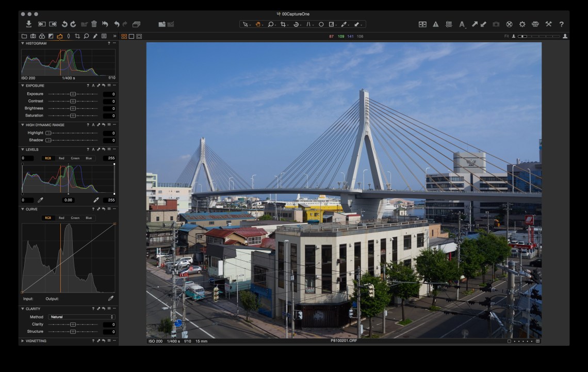Click the exposure warning triangle icon
The width and height of the screenshot is (588, 372).
coord(435,24)
